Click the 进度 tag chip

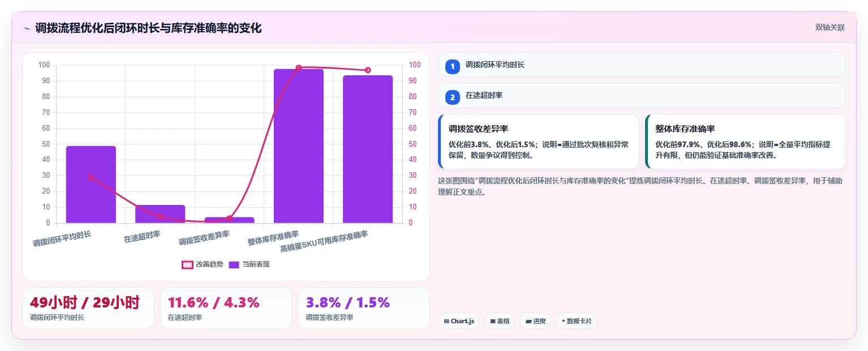tap(535, 321)
